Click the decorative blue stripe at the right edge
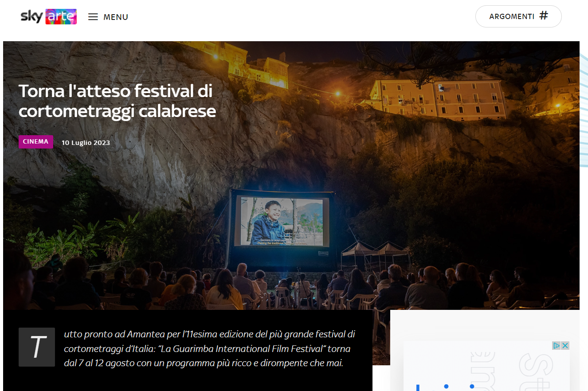 coord(584,110)
